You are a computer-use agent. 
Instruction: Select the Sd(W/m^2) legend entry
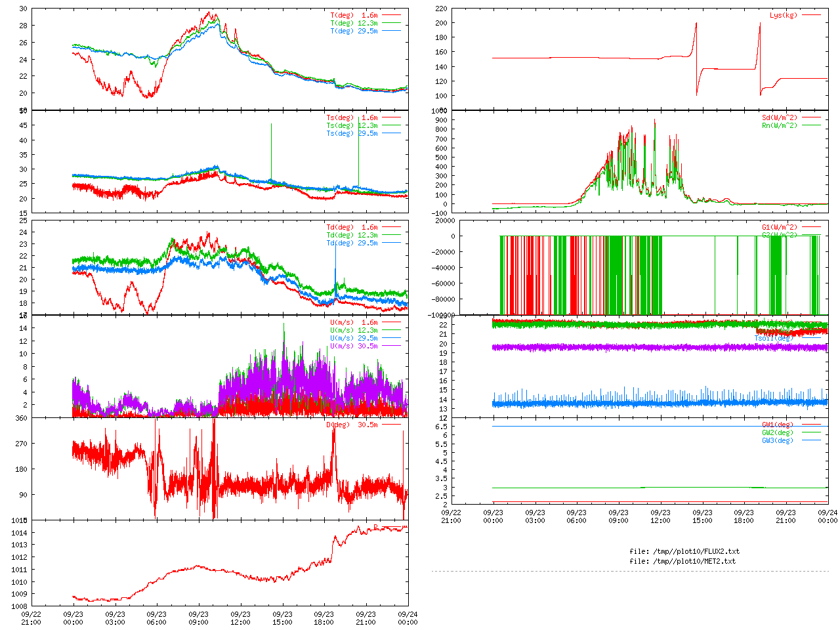click(779, 117)
